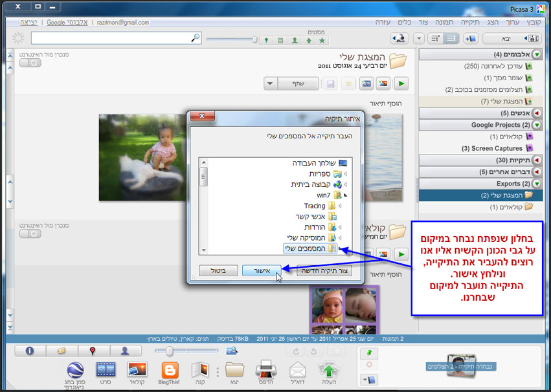This screenshot has height=392, width=551.
Task: Click the הדפס (Print) icon
Action: click(x=266, y=373)
